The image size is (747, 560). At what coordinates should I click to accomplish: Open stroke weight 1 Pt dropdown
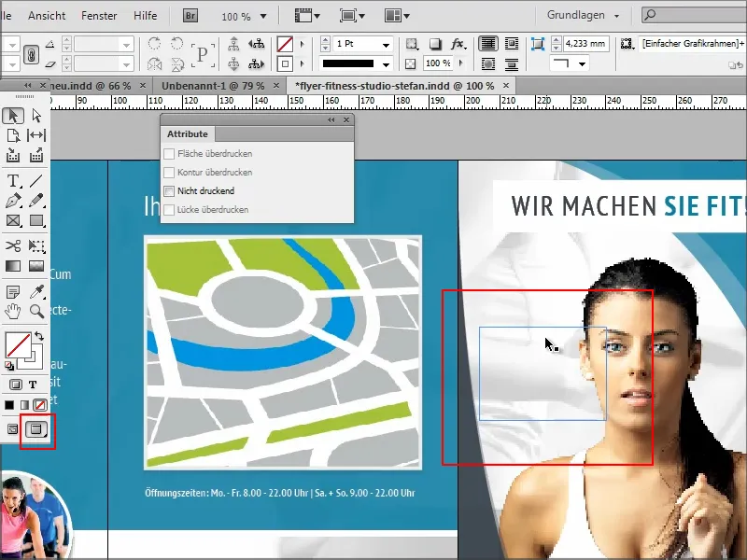pyautogui.click(x=387, y=45)
